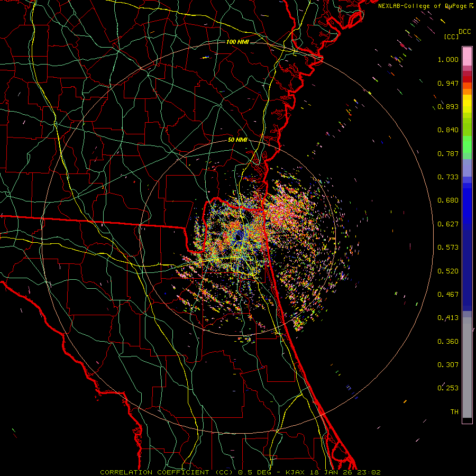Viewport: 476px width, 476px height.
Task: Click the 0.413 legend value
Action: [448, 318]
